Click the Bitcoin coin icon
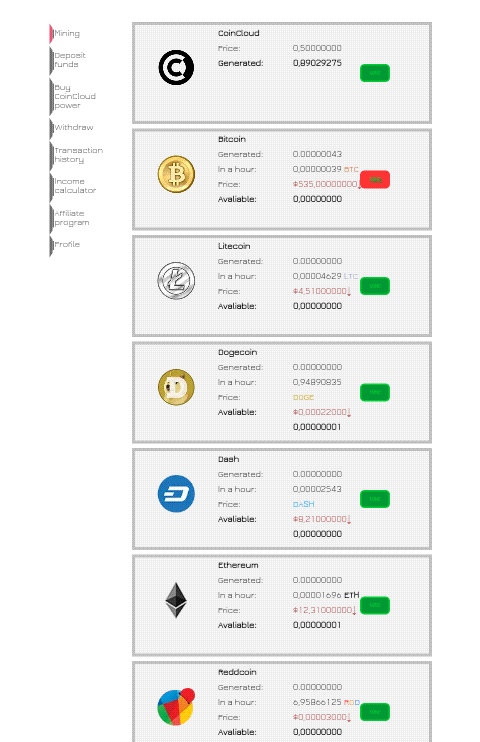The height and width of the screenshot is (742, 480). tap(176, 174)
